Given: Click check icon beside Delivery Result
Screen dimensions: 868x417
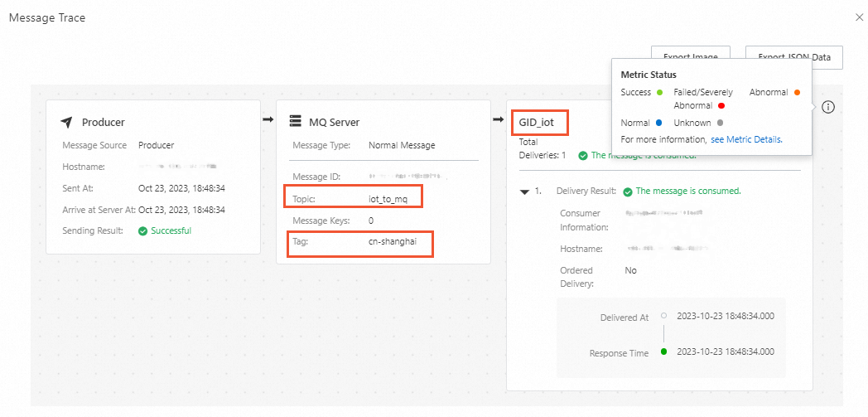Looking at the screenshot, I should (x=627, y=192).
